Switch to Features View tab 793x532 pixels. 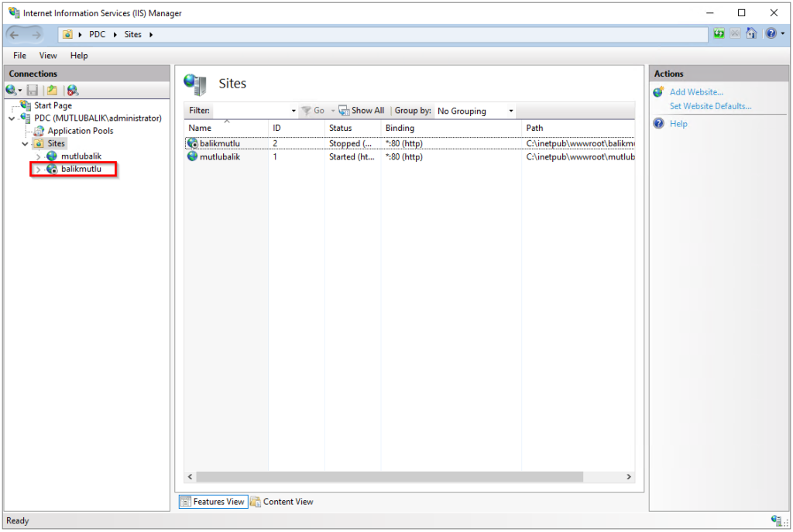(x=214, y=502)
